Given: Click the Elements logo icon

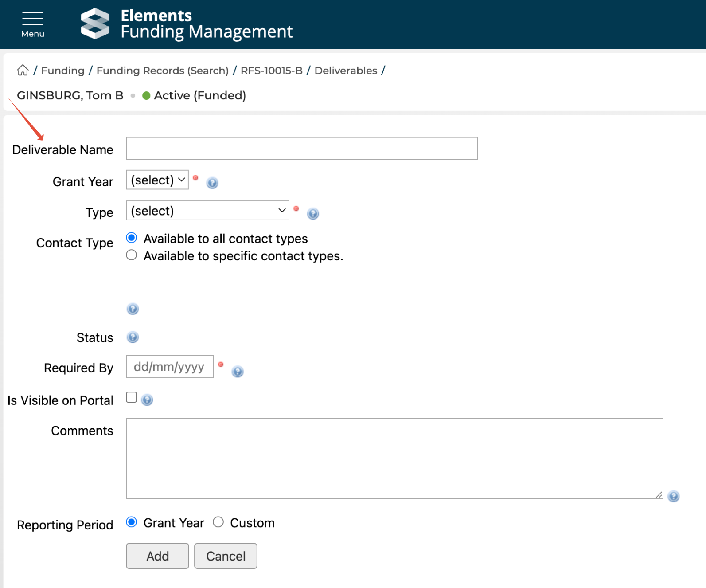Looking at the screenshot, I should (95, 24).
